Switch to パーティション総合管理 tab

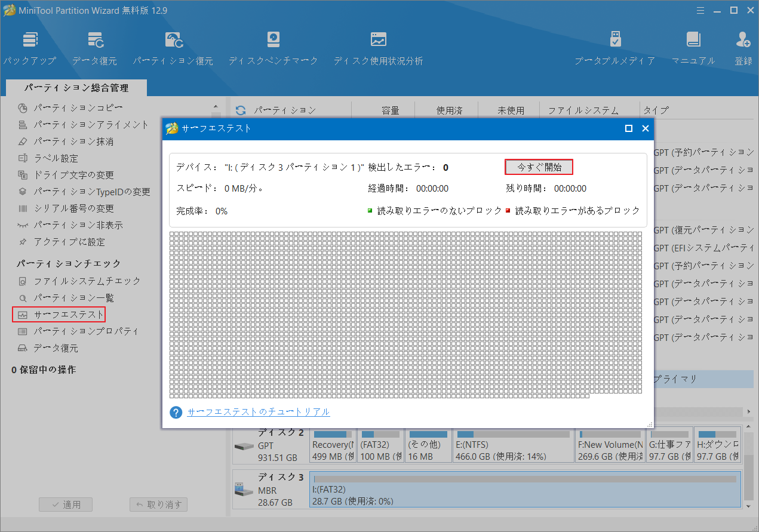(76, 88)
